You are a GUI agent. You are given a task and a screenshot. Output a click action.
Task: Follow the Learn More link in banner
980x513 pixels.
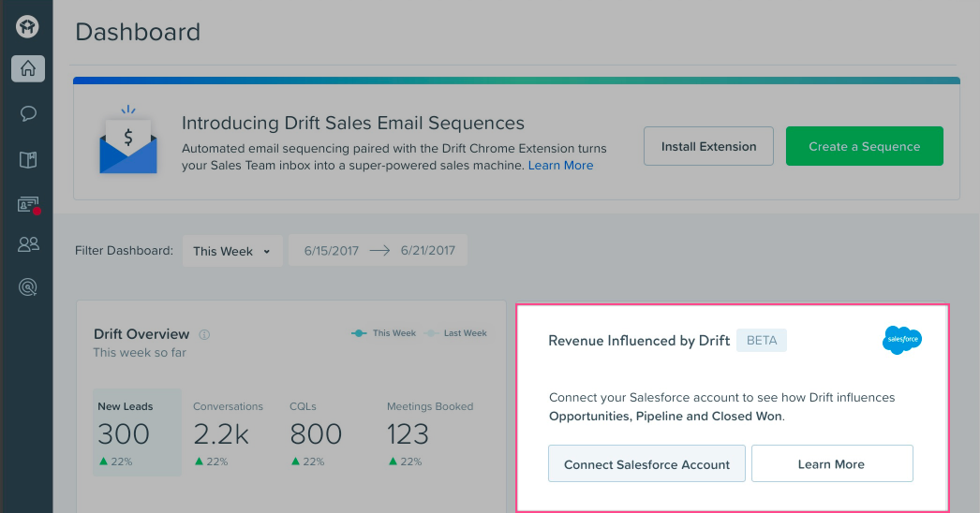click(x=560, y=166)
